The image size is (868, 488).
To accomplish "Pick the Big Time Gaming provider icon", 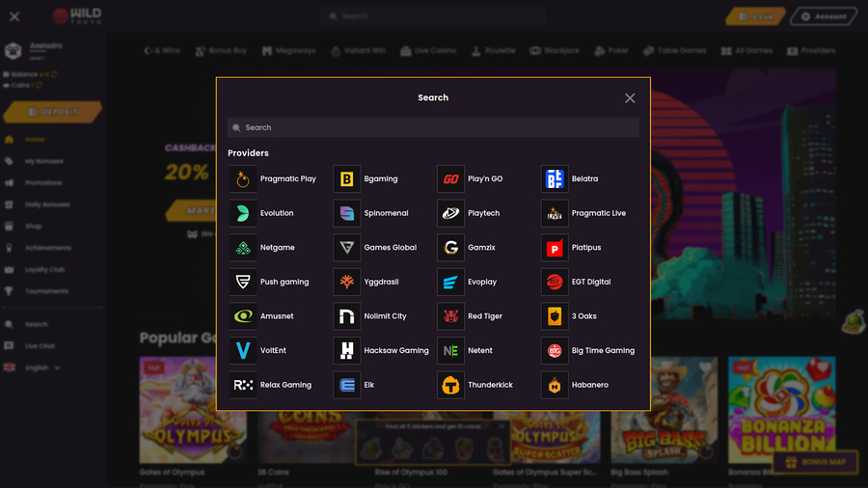I will pyautogui.click(x=555, y=350).
